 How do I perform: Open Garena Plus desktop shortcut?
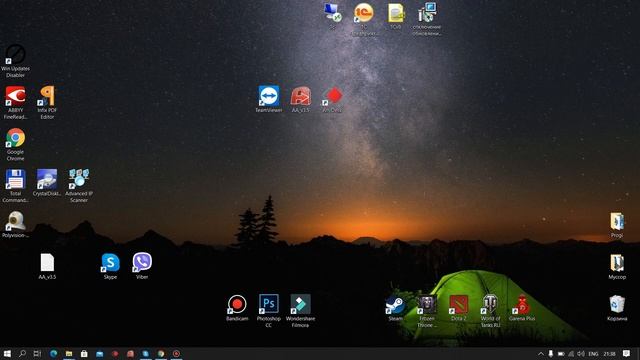click(x=522, y=308)
